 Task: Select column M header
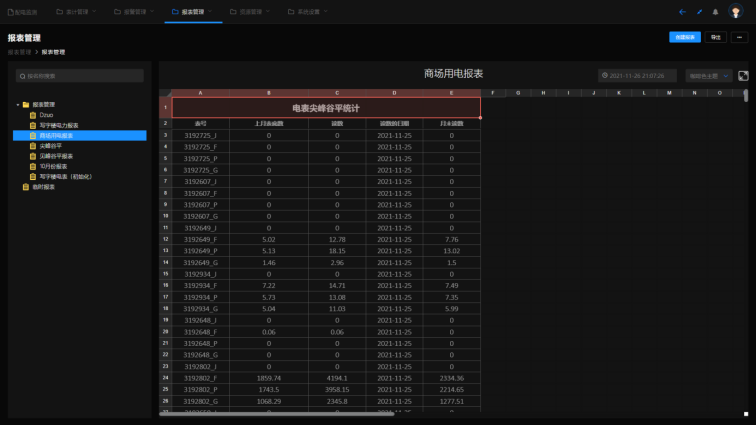pyautogui.click(x=669, y=93)
